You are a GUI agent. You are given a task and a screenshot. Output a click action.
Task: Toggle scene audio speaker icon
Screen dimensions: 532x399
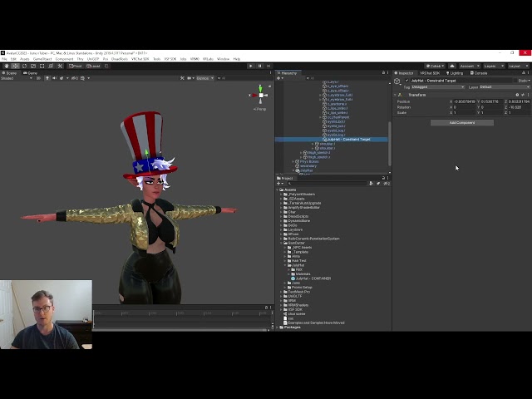(x=54, y=78)
